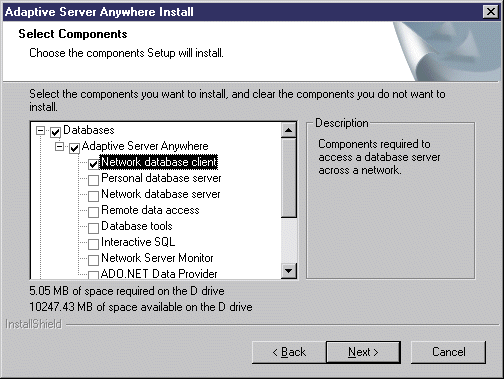Select the Network Server Monitor row
This screenshot has width=504, height=379.
tap(157, 258)
